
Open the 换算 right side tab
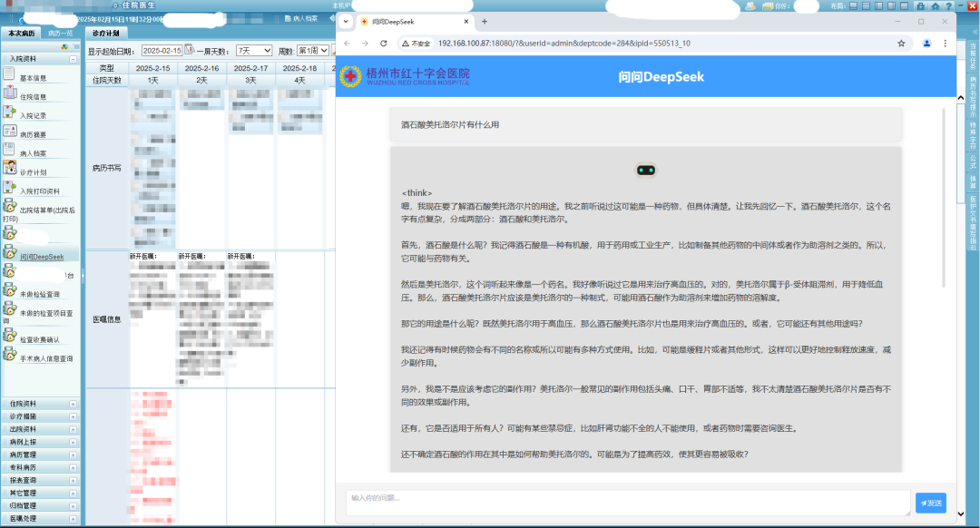click(973, 181)
